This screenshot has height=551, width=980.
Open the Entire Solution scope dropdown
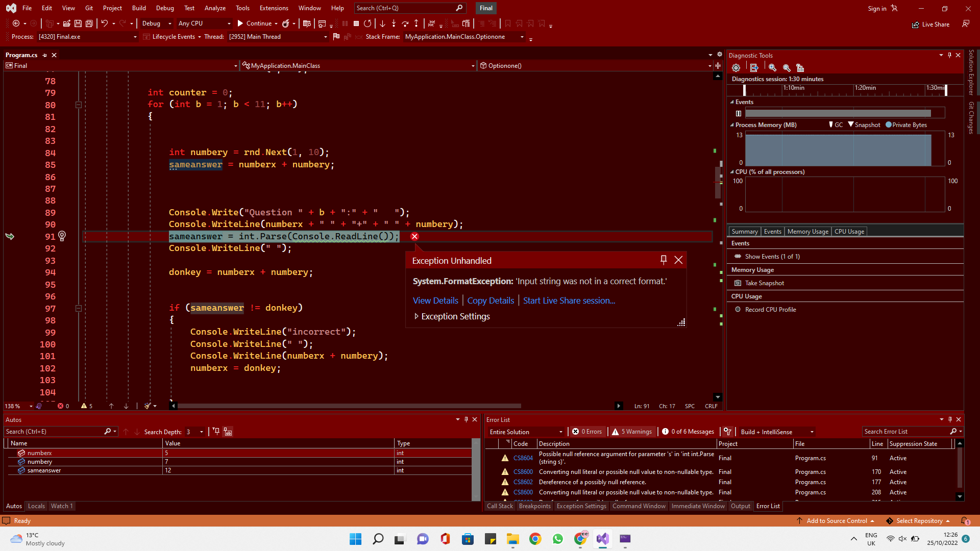click(526, 432)
